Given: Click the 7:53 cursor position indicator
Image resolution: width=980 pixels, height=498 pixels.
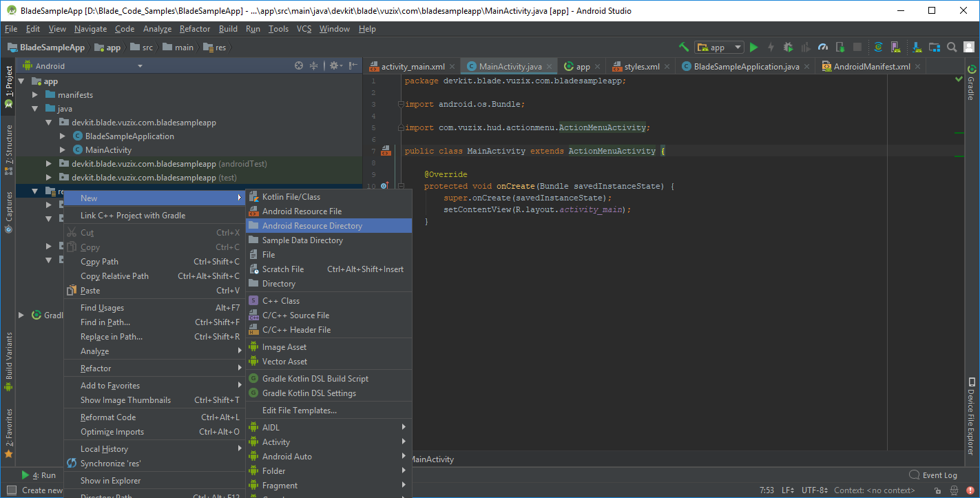Looking at the screenshot, I should [x=767, y=490].
